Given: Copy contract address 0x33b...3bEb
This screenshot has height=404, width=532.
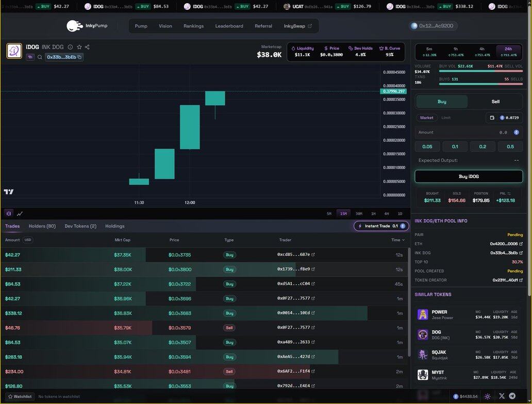Looking at the screenshot, I should 79,57.
